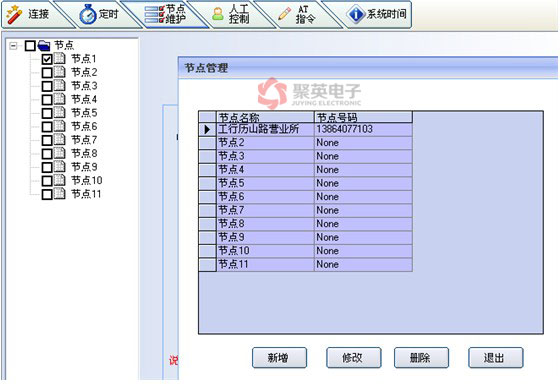Click the 节点名称 column header
Viewport: 560px width, 388px height.
pyautogui.click(x=265, y=117)
